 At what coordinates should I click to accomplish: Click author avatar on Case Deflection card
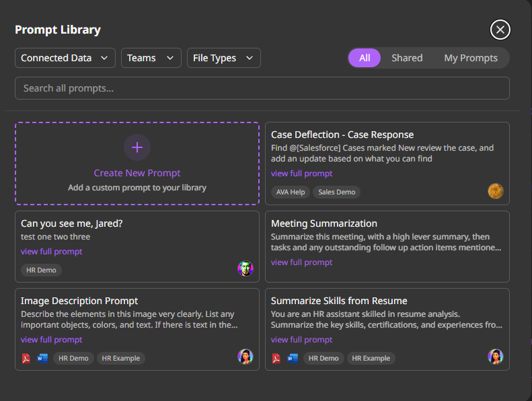[x=496, y=191]
